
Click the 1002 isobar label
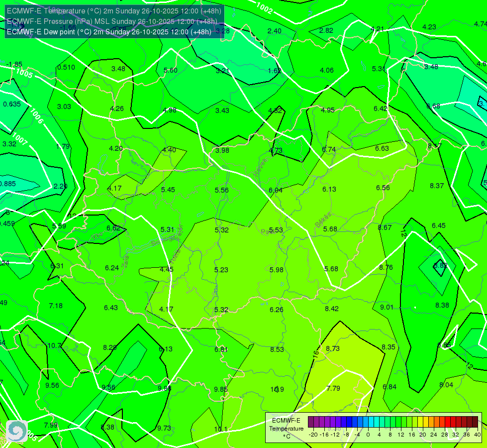pos(264,7)
